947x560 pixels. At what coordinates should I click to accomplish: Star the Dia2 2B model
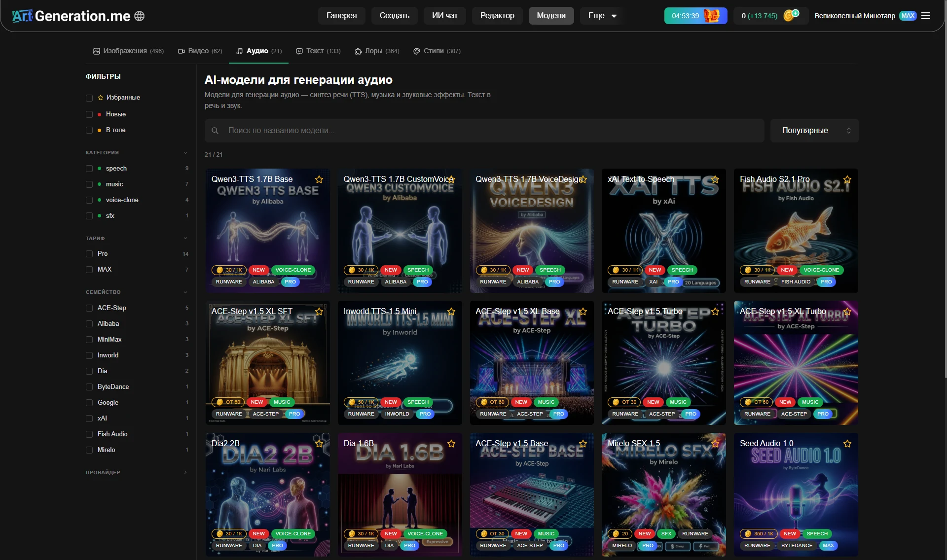click(x=319, y=444)
